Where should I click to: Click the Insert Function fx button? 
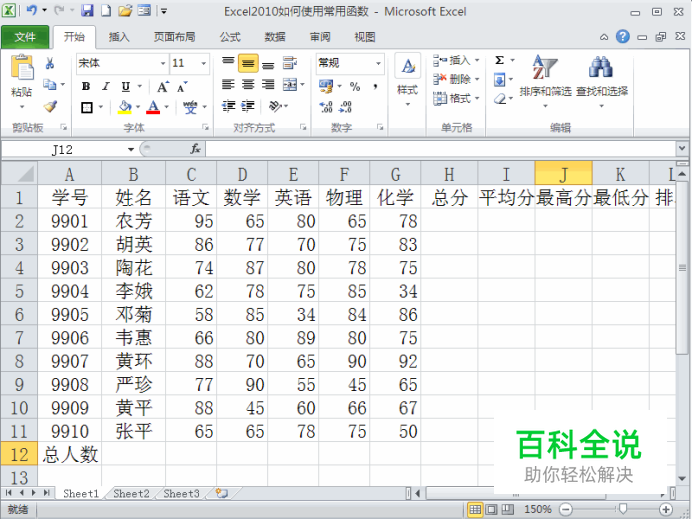coord(196,149)
